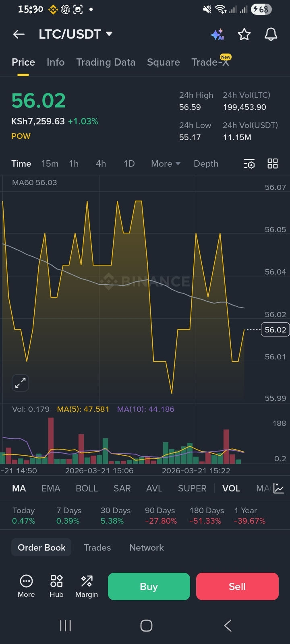Image resolution: width=290 pixels, height=644 pixels.
Task: Tap the Today 0.47% change
Action: (x=24, y=516)
